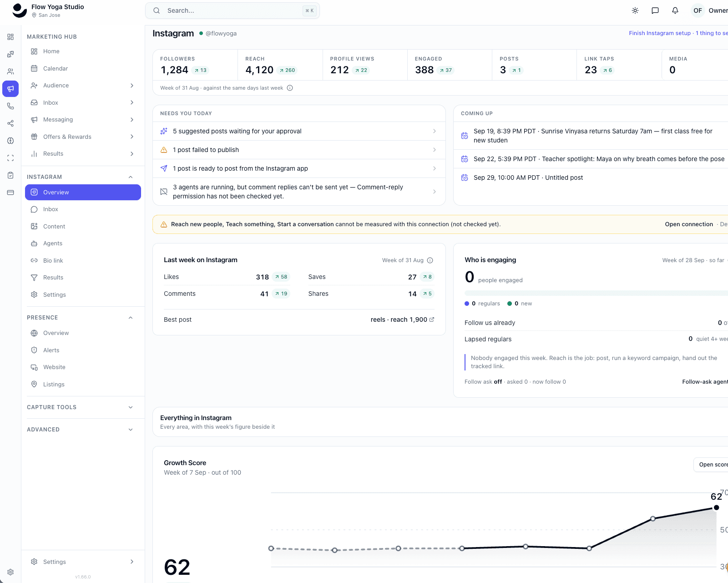
Task: Click into the Search field
Action: (x=233, y=10)
